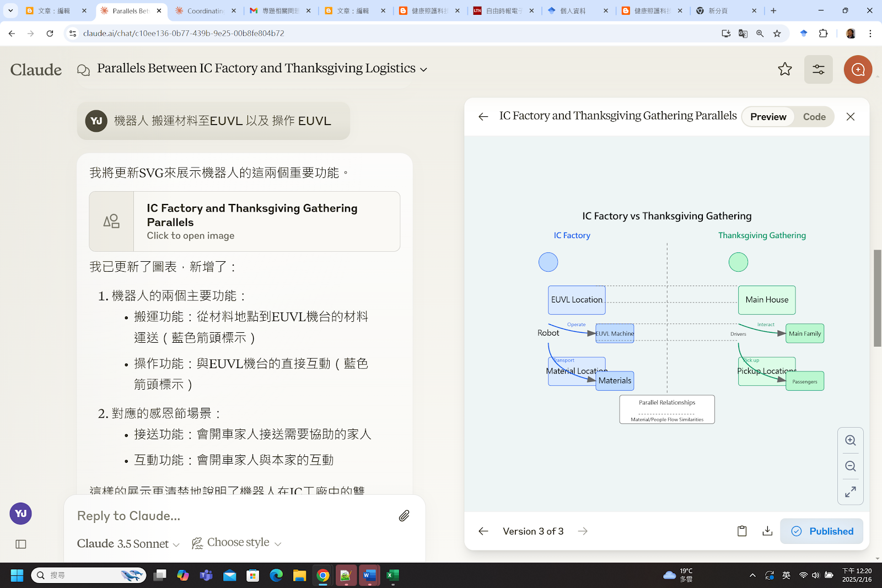Screen dimensions: 882x588
Task: Attach a file with paperclip icon
Action: (404, 516)
